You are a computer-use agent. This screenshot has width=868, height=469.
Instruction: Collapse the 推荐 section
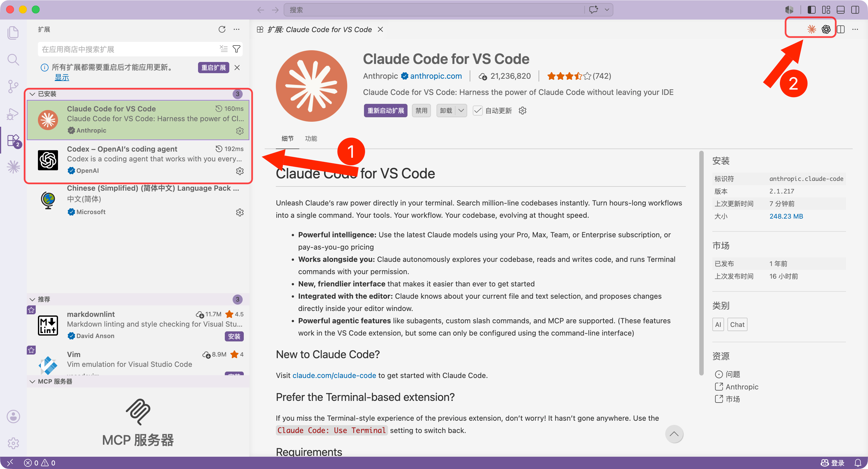pyautogui.click(x=32, y=299)
